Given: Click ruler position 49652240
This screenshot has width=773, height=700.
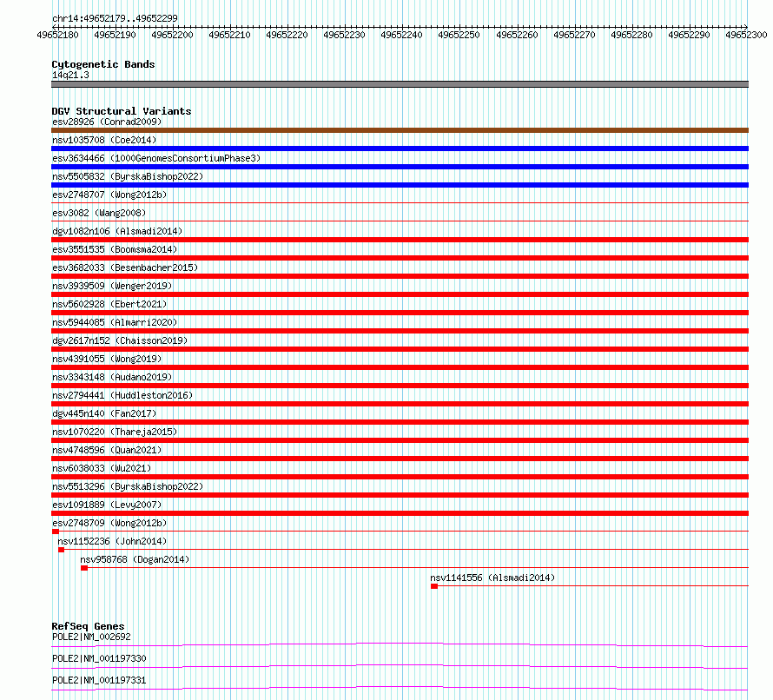Looking at the screenshot, I should pos(402,35).
